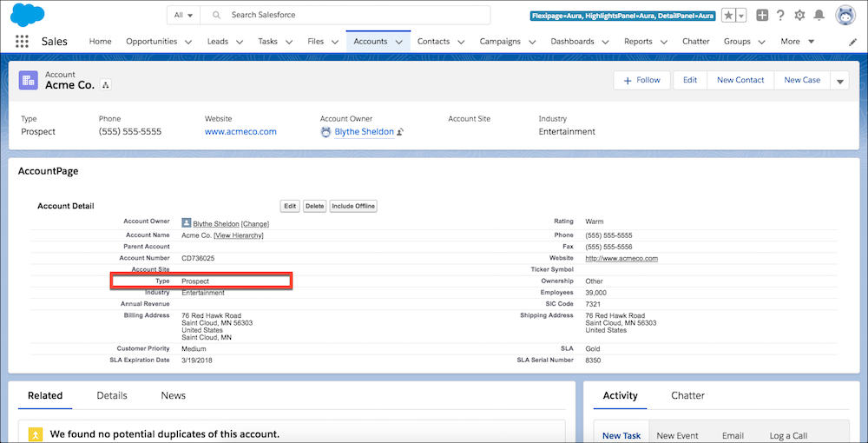868x443 pixels.
Task: Expand the Contacts tab chevron
Action: (x=461, y=42)
